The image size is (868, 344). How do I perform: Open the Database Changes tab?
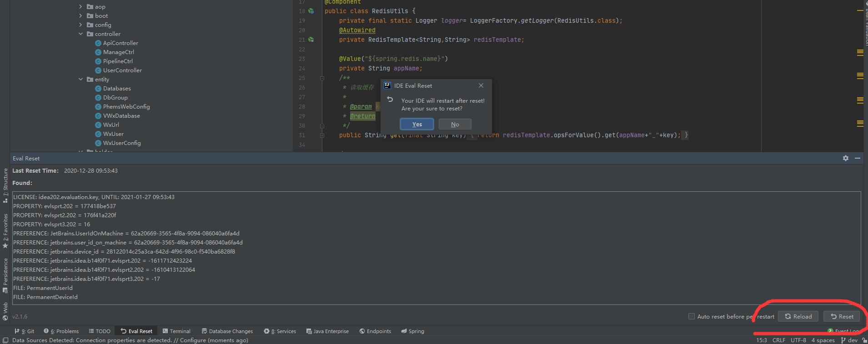(x=227, y=331)
